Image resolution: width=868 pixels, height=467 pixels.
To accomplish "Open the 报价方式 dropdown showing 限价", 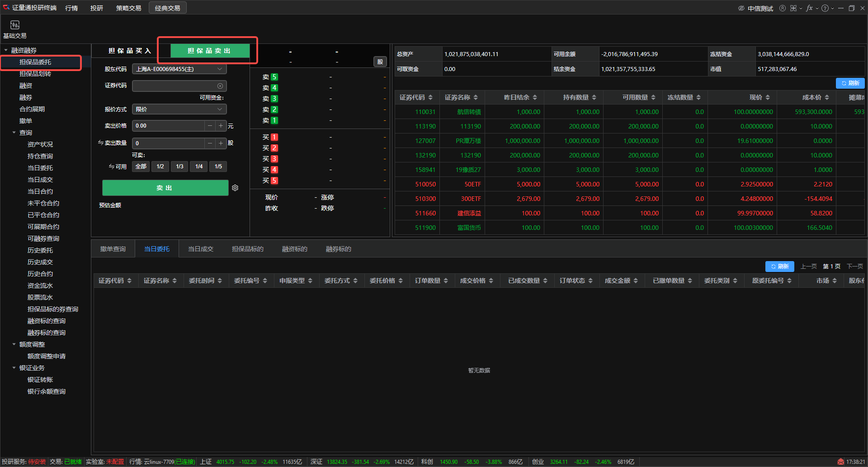I will [x=179, y=110].
